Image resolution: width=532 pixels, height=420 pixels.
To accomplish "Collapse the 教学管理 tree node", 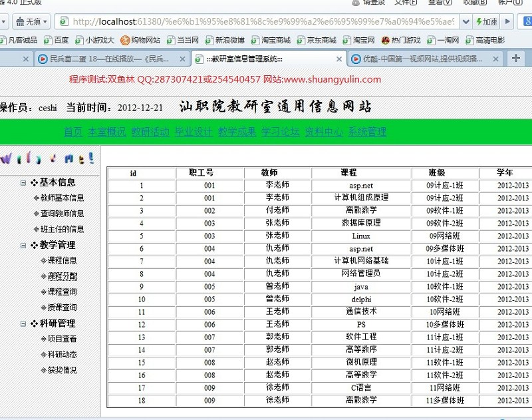I will point(23,245).
